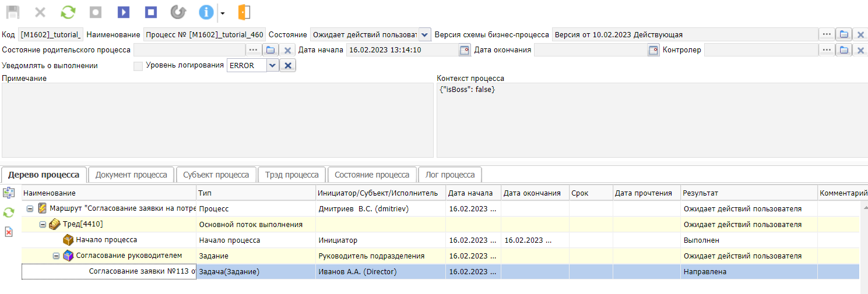Click into the Примечание text area

coord(217,120)
